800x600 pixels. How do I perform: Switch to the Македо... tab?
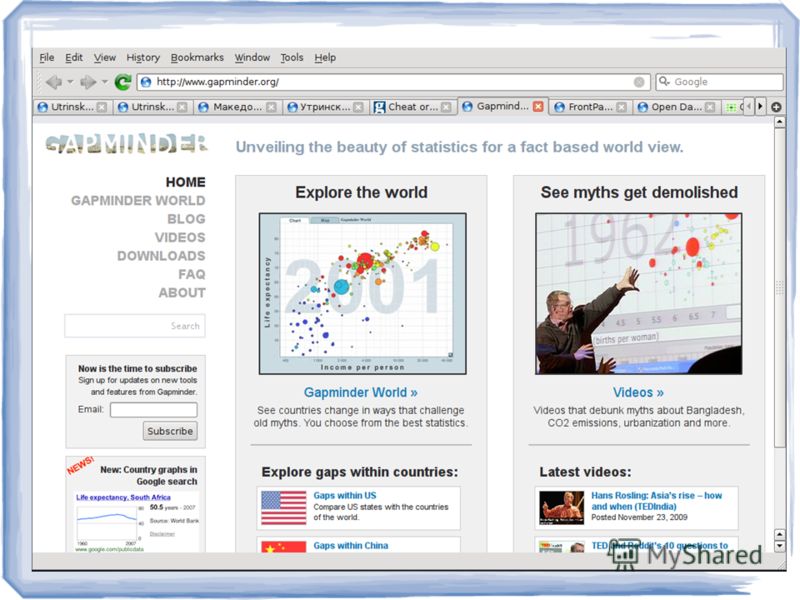click(238, 107)
